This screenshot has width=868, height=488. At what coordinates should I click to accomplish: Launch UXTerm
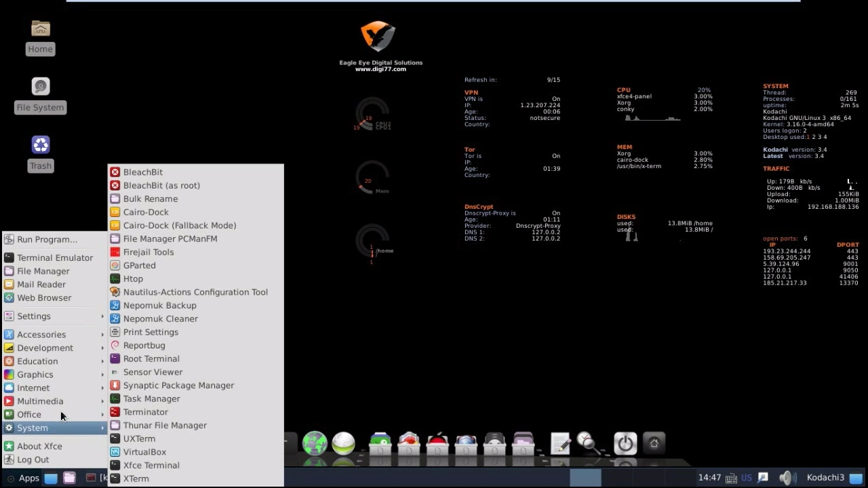tap(195, 439)
